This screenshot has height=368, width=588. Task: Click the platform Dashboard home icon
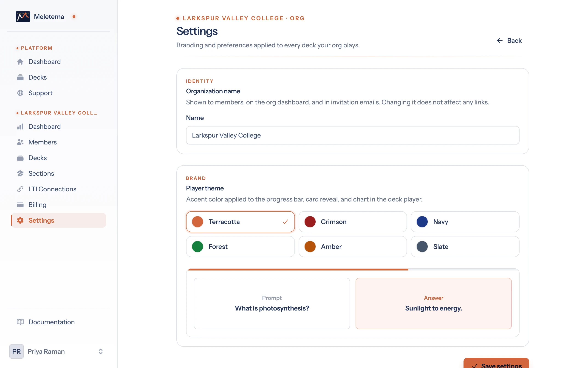[x=20, y=62]
